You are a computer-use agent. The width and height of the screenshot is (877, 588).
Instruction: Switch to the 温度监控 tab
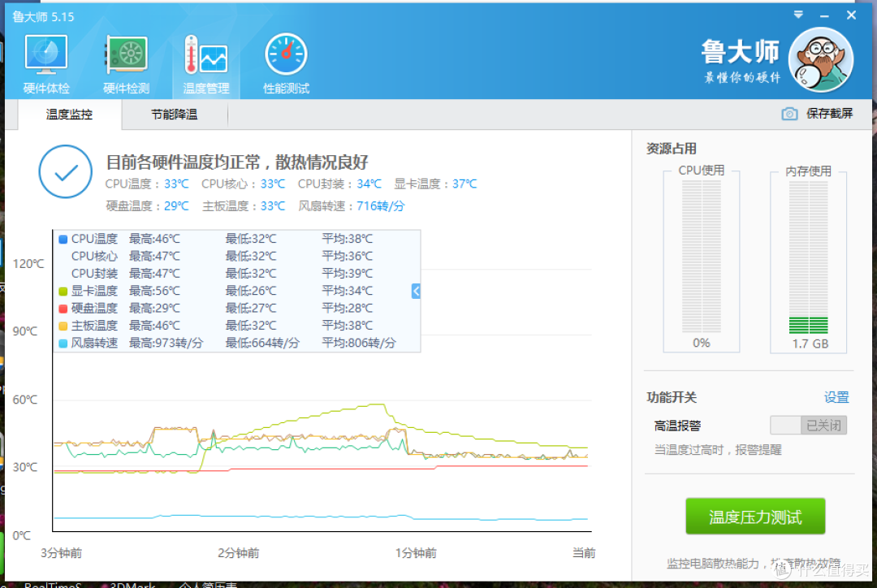click(x=69, y=115)
